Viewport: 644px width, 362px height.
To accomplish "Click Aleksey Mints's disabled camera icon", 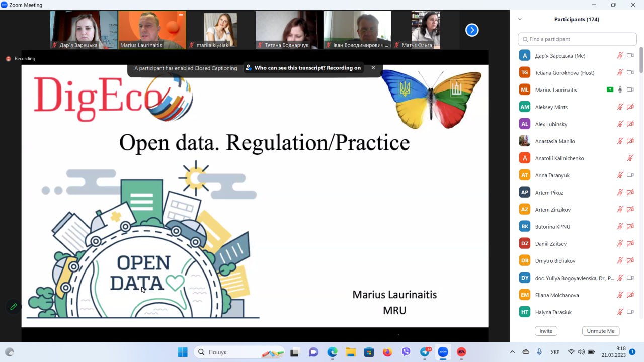I will point(630,107).
